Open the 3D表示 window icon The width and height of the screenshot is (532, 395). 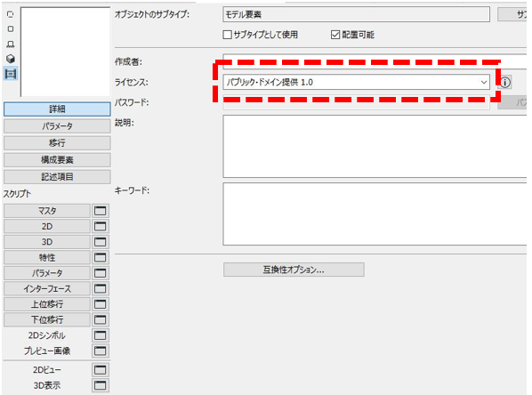click(x=101, y=385)
